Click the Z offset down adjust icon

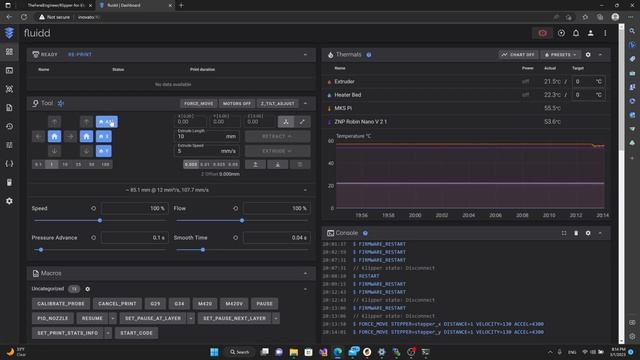[278, 164]
